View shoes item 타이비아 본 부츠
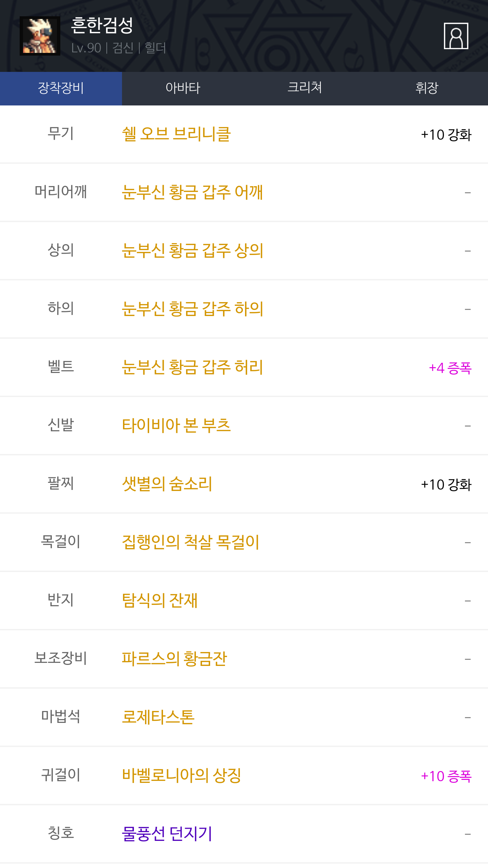This screenshot has height=868, width=488. tap(176, 426)
